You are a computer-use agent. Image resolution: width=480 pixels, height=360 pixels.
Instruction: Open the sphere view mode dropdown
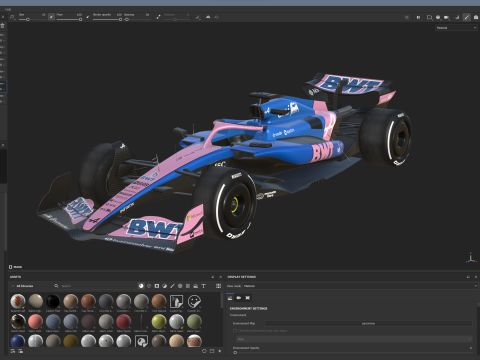click(438, 17)
